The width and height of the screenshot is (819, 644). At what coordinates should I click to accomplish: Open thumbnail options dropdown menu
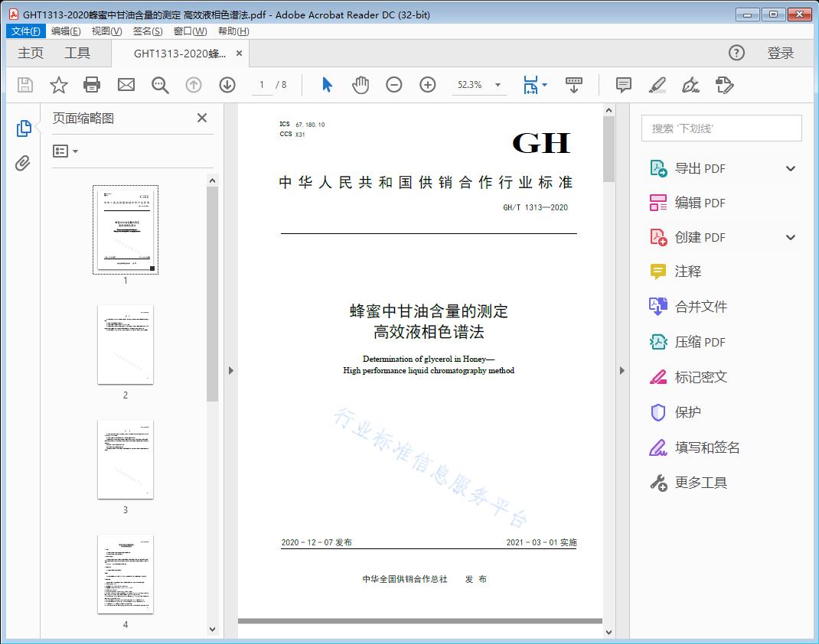(x=66, y=151)
